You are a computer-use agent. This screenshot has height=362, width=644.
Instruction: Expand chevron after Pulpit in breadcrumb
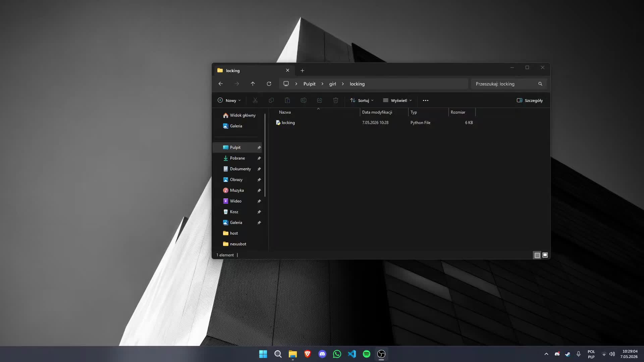(322, 84)
